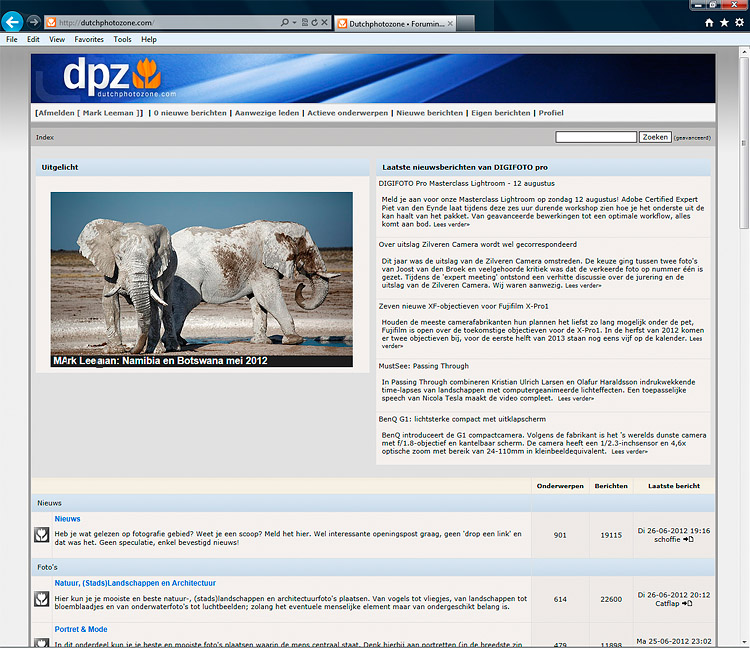
Task: Open Eigen berichten link
Action: (501, 113)
